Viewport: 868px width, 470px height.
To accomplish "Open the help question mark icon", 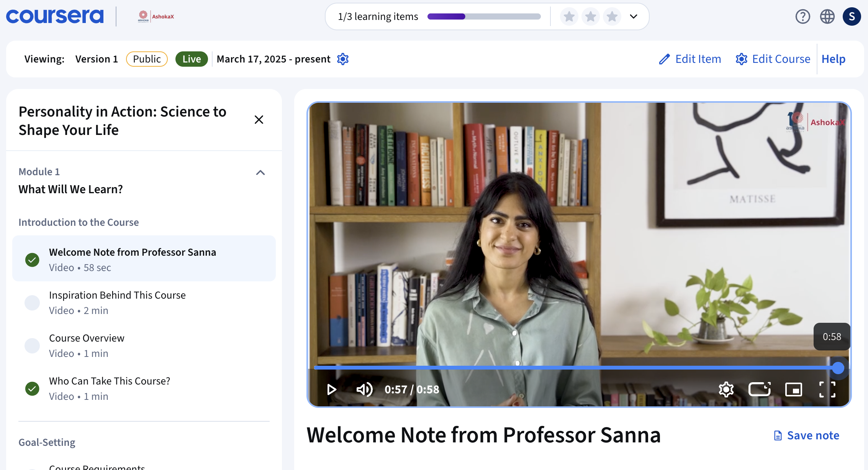I will click(x=802, y=16).
